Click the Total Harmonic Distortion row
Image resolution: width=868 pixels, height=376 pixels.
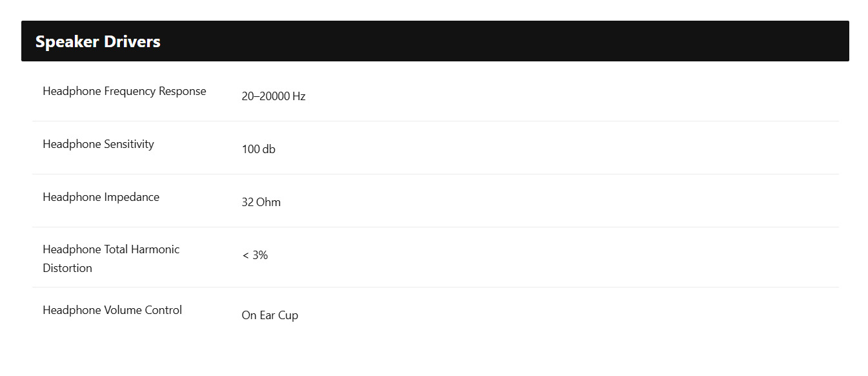[435, 257]
